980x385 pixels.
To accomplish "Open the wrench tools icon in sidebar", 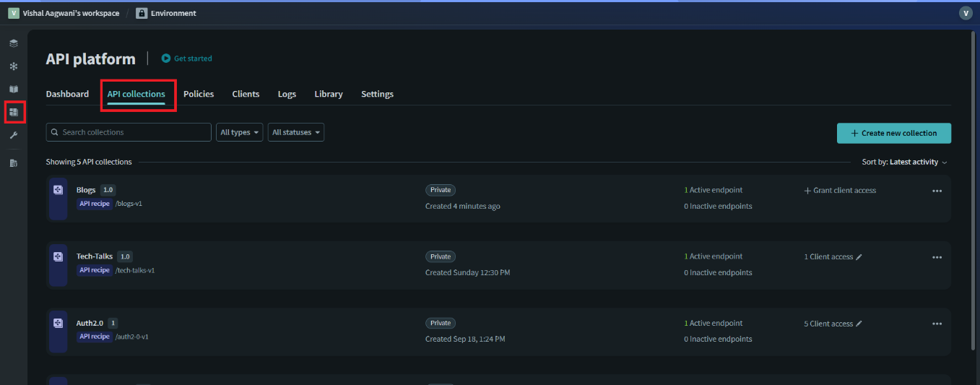I will pos(14,135).
